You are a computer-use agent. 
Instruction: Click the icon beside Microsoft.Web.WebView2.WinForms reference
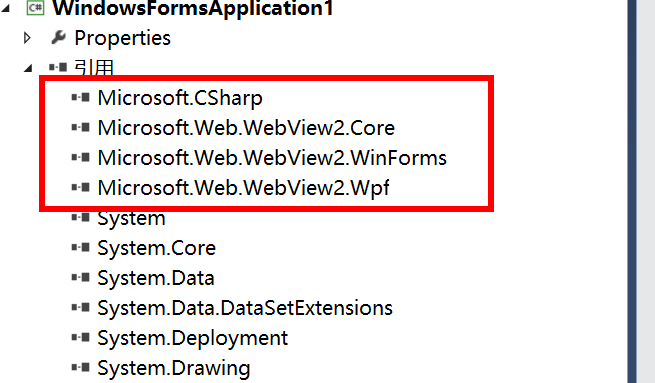pos(80,157)
